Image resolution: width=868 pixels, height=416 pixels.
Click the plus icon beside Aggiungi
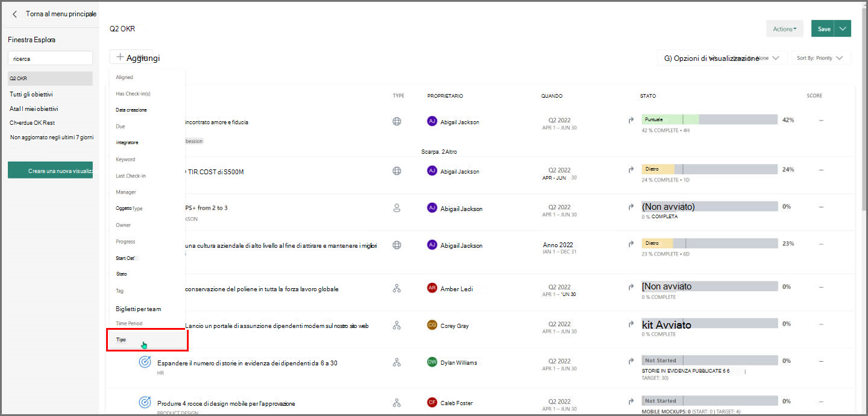click(120, 57)
